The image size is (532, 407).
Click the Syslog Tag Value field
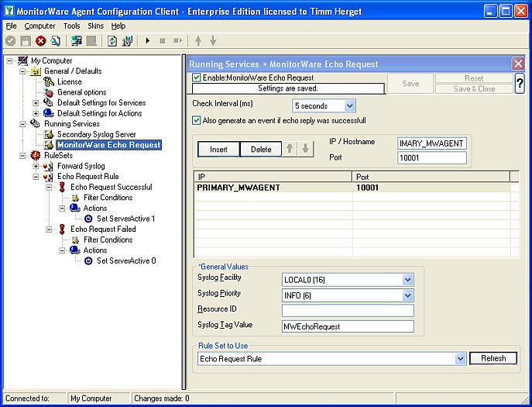pyautogui.click(x=348, y=326)
